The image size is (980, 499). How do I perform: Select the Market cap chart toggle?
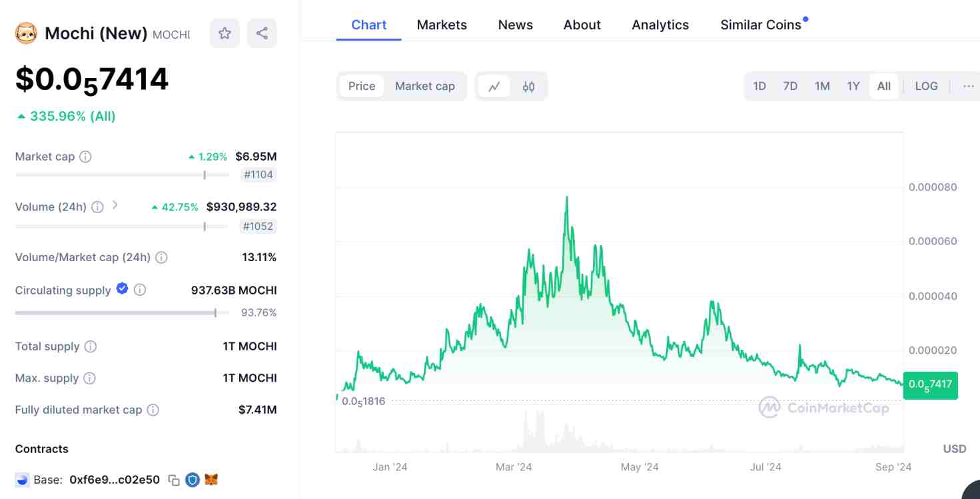[425, 86]
